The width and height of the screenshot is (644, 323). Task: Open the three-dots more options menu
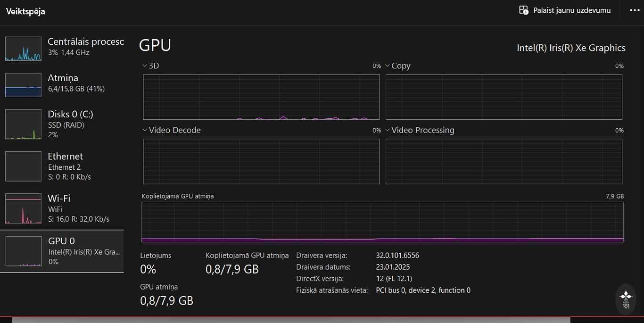pyautogui.click(x=635, y=10)
